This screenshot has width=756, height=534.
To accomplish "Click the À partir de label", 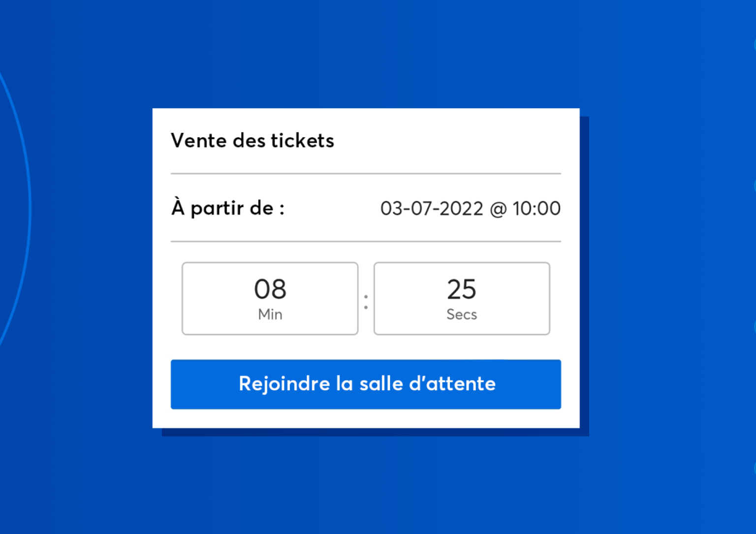I will (227, 208).
